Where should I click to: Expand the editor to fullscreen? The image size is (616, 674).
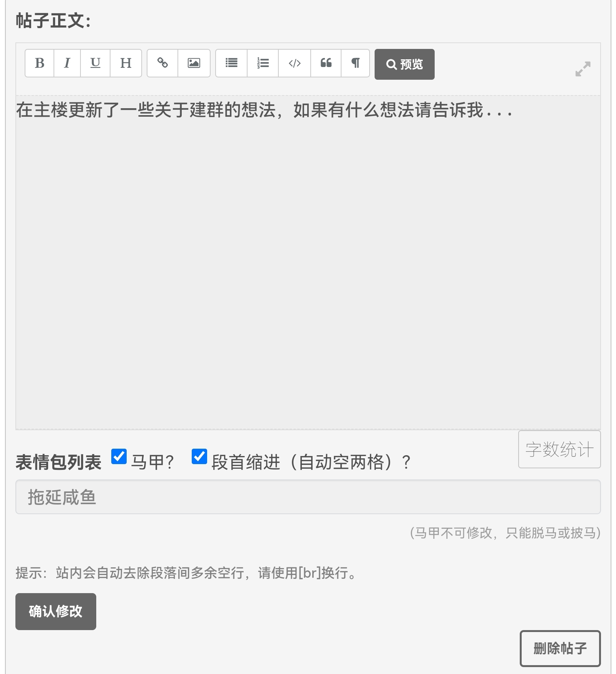click(583, 69)
